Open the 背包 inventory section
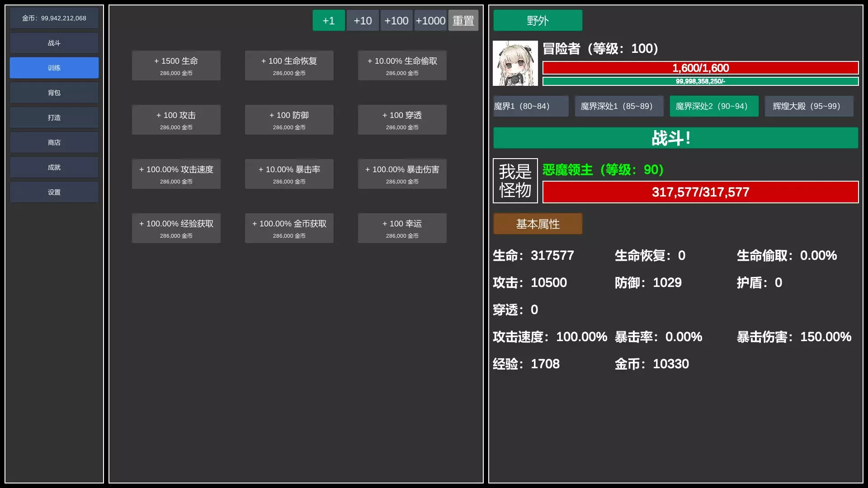 click(54, 93)
